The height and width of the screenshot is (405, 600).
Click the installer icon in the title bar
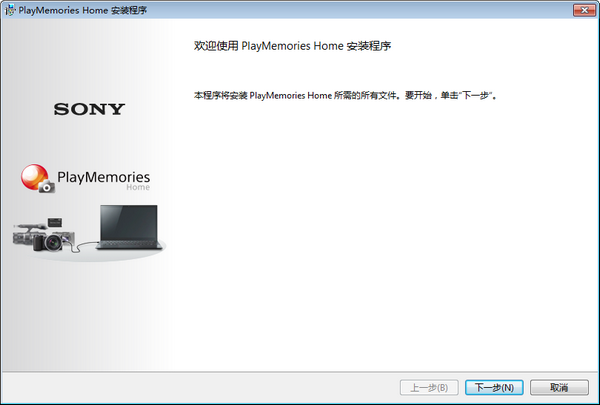click(10, 9)
